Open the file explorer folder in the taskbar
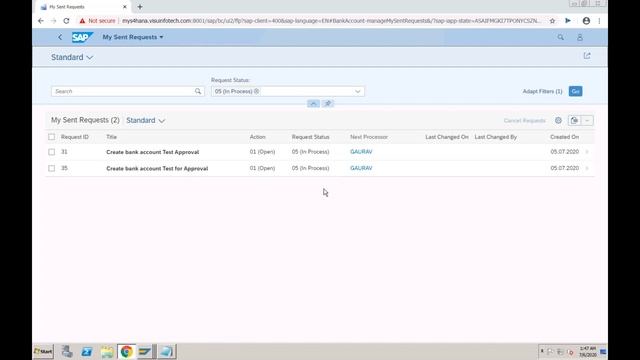Screen dimensions: 640x360 pyautogui.click(x=107, y=351)
